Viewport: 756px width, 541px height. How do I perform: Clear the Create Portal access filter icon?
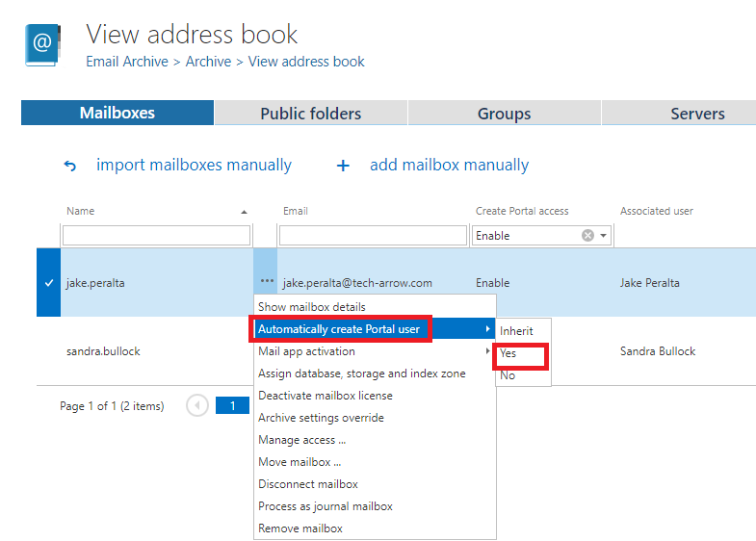[x=587, y=236]
